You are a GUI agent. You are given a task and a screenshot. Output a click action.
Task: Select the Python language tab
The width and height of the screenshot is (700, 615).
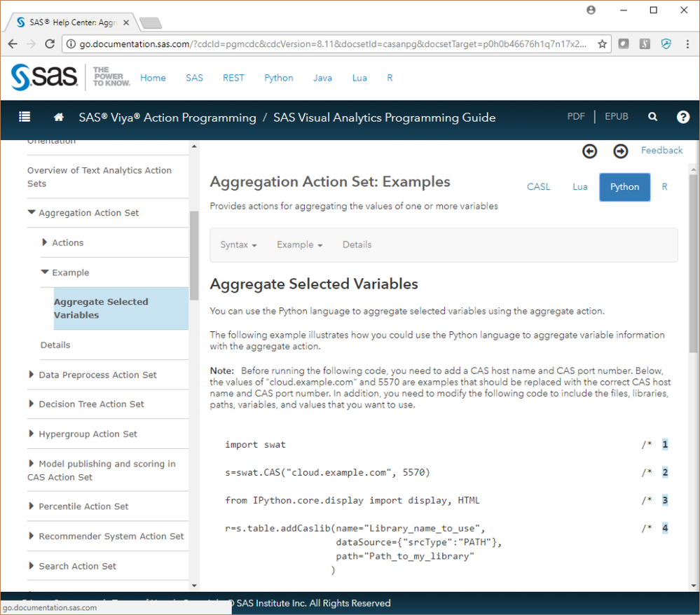(624, 187)
